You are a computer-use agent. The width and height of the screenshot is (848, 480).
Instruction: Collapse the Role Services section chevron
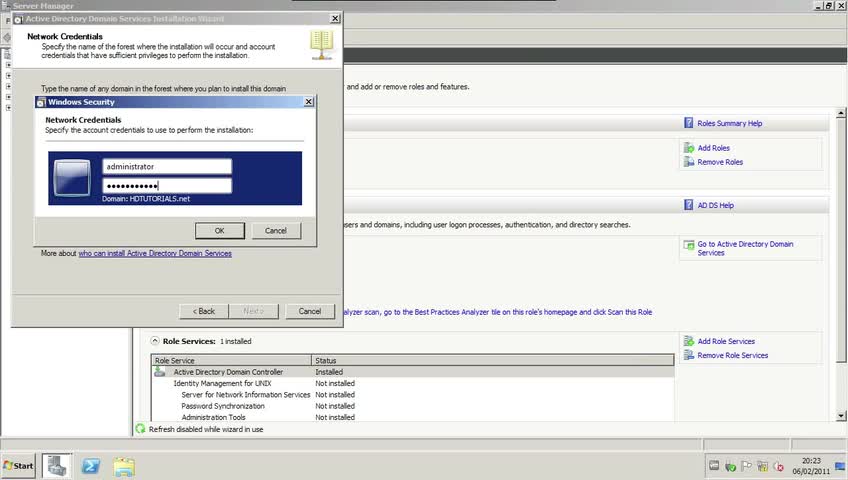[x=155, y=341]
